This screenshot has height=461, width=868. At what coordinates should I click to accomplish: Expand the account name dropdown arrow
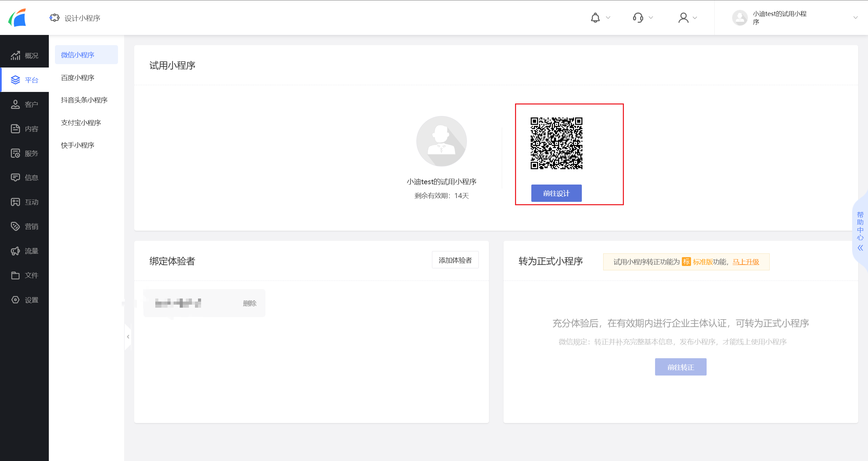coord(855,18)
